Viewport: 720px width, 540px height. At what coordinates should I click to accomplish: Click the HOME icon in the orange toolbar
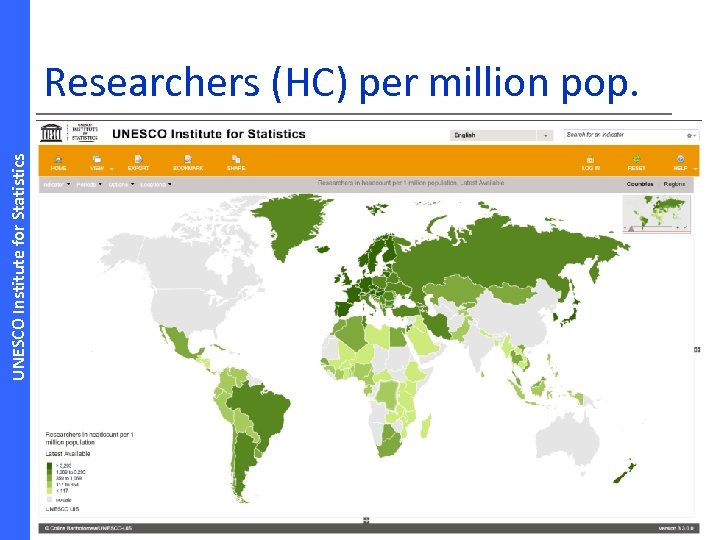(58, 159)
